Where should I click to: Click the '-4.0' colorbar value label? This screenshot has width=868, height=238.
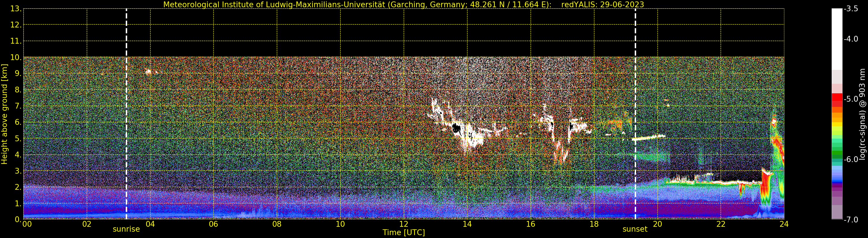click(851, 39)
